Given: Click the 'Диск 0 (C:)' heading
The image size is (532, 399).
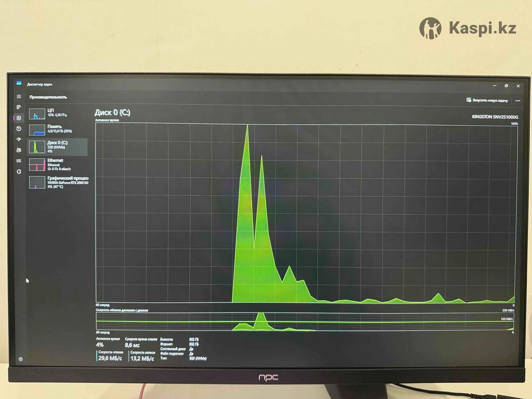Looking at the screenshot, I should pos(113,113).
